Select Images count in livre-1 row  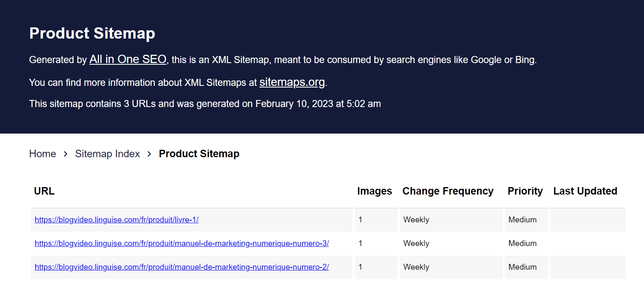(361, 220)
